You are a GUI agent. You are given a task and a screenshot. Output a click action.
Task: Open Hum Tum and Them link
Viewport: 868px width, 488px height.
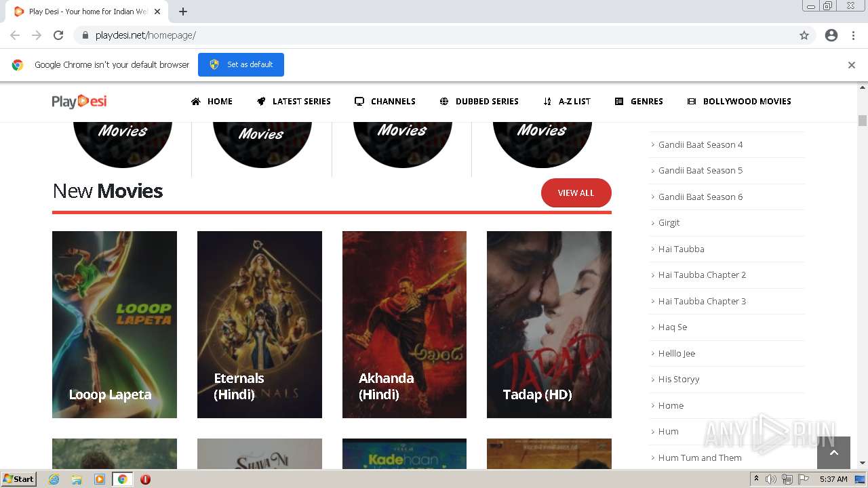coord(700,457)
